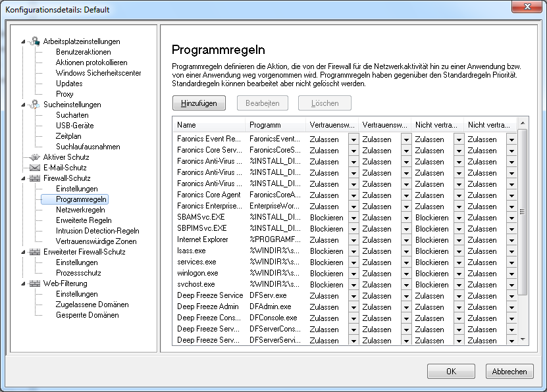Open Sucharten settings
Screen dimensions: 547x392
72,115
